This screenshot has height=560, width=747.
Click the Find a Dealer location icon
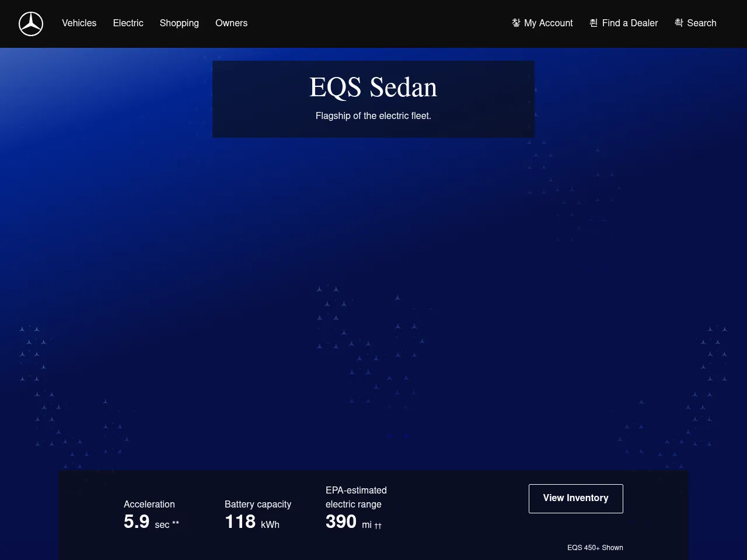tap(593, 23)
